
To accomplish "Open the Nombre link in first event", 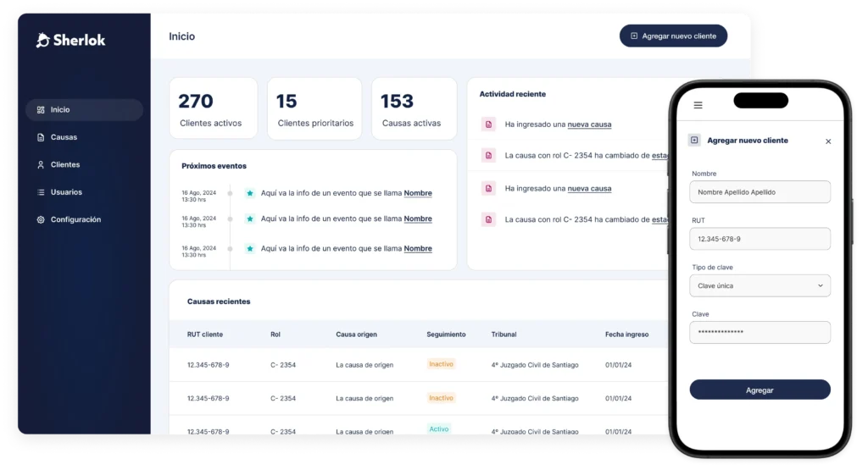I will point(418,193).
